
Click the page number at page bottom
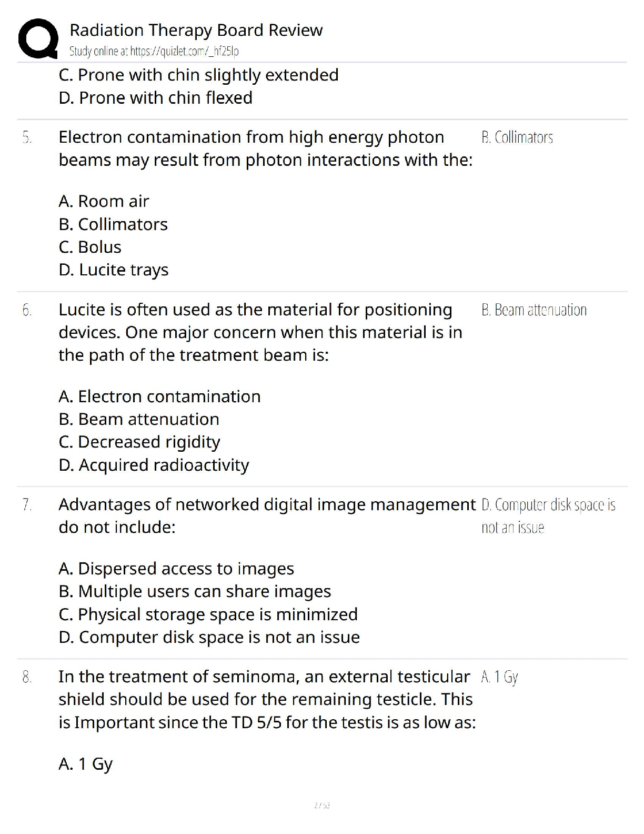tap(321, 805)
